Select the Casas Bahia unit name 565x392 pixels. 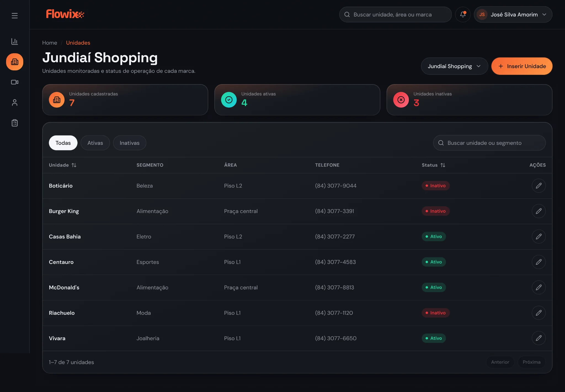point(65,237)
